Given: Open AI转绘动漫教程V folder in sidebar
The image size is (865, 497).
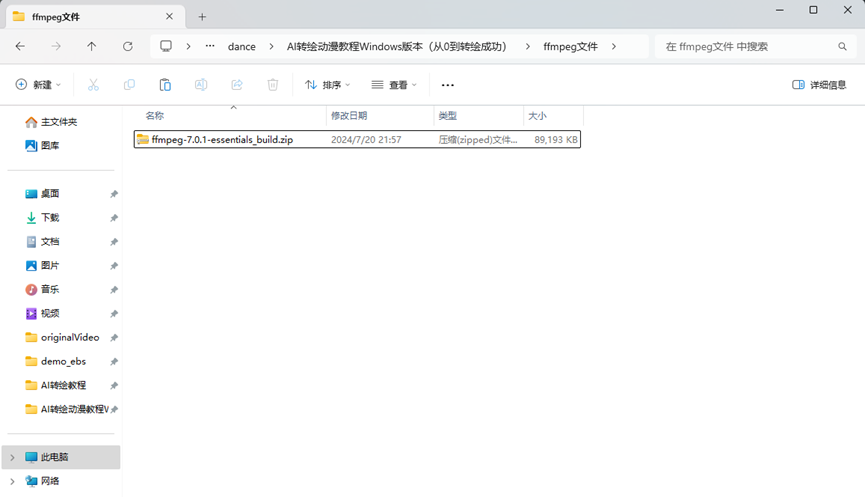Looking at the screenshot, I should pos(67,409).
